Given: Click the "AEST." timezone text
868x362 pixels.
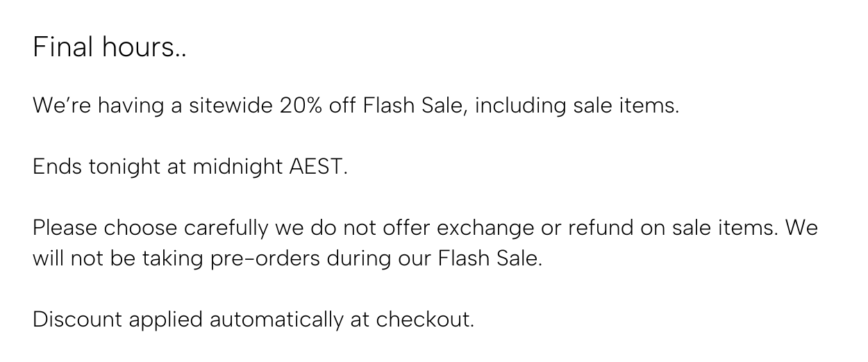Looking at the screenshot, I should 318,167.
